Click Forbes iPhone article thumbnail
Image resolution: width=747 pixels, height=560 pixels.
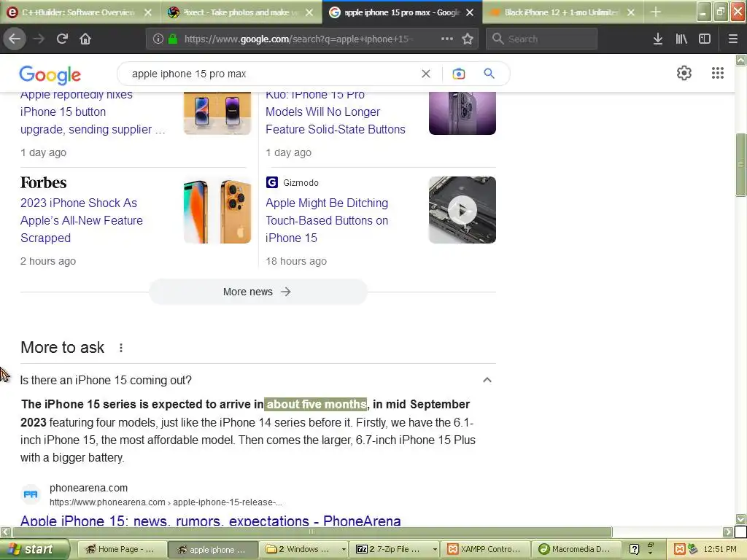[217, 210]
